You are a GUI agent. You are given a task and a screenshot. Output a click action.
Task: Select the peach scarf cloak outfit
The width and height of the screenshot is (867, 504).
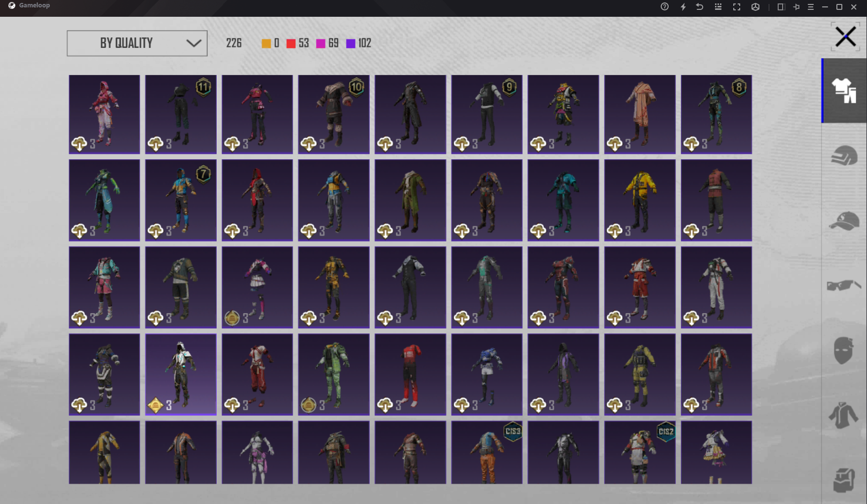640,114
